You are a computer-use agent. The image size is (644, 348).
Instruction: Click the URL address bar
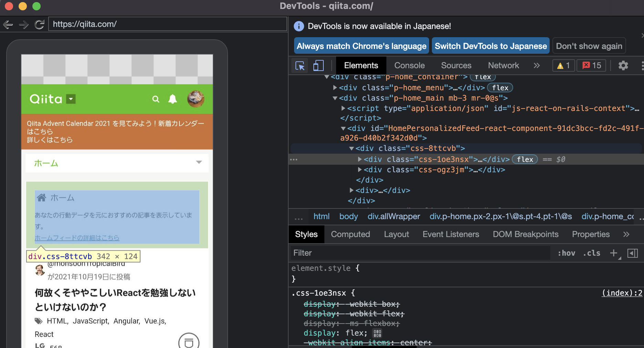[168, 24]
